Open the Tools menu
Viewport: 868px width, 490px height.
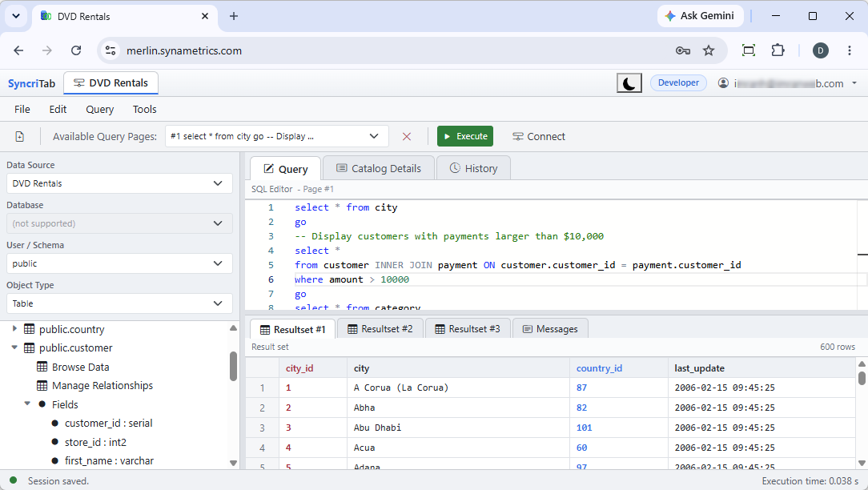[x=144, y=110]
